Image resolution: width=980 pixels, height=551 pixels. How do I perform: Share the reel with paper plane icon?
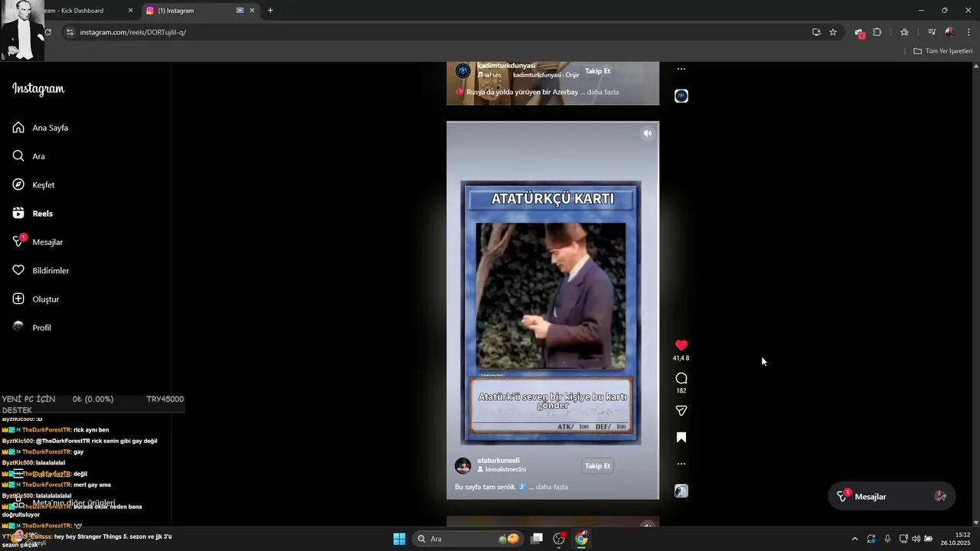pyautogui.click(x=681, y=411)
